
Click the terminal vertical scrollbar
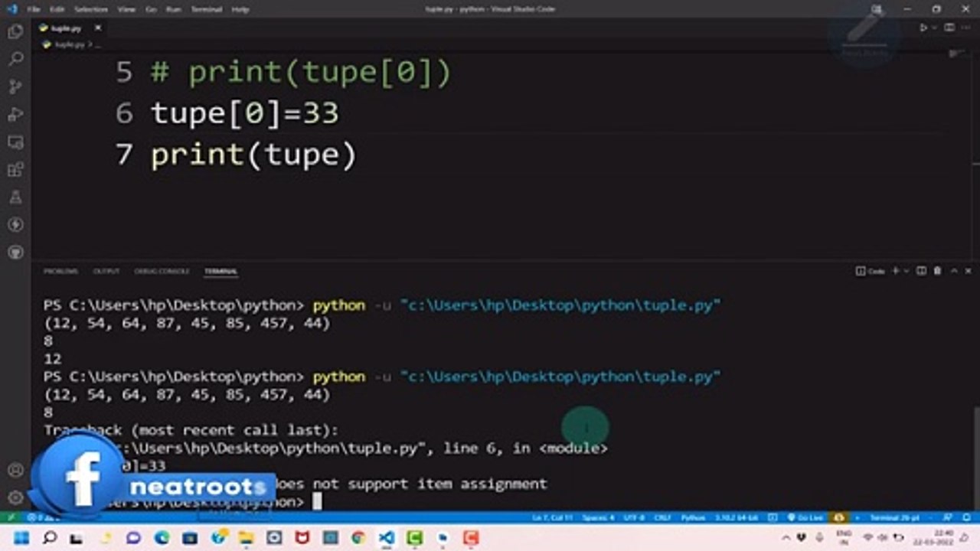[x=975, y=459]
